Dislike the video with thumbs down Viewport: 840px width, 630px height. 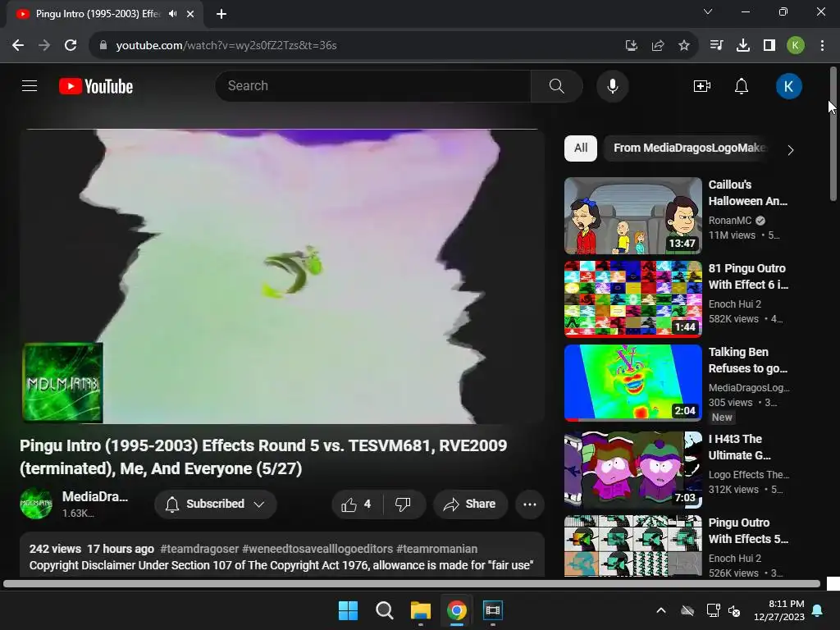(403, 504)
